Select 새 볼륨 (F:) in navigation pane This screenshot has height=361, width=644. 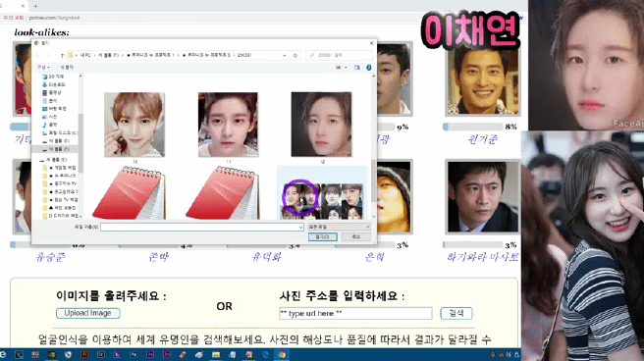point(56,149)
